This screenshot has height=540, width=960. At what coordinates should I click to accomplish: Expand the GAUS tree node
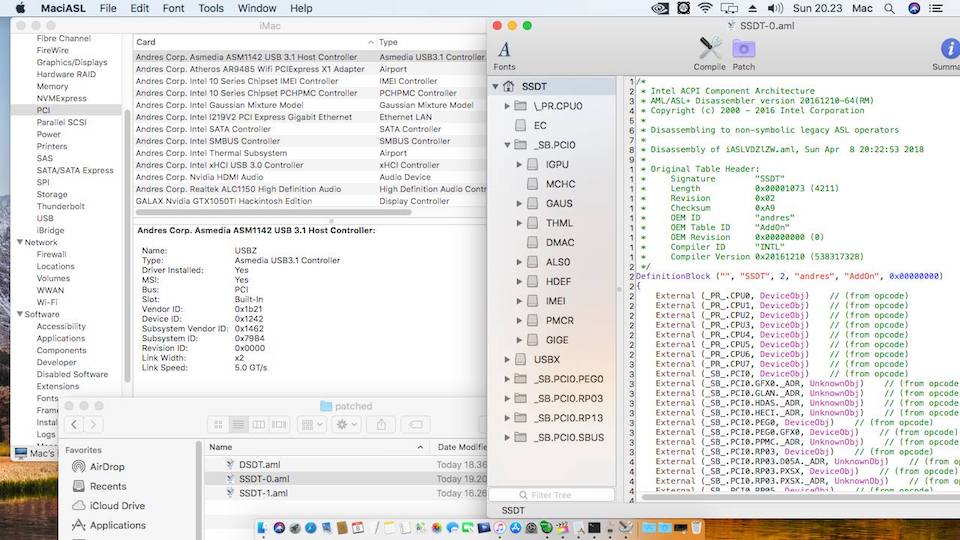pyautogui.click(x=519, y=203)
